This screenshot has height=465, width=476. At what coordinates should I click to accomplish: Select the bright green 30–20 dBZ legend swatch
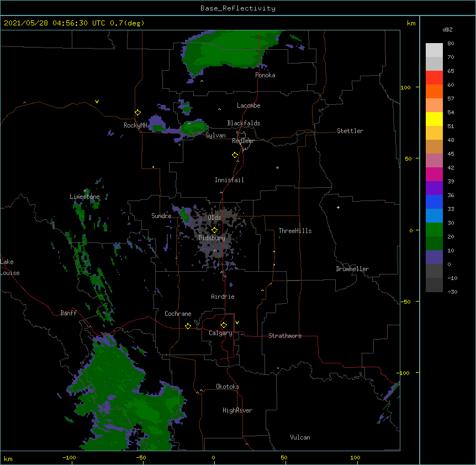point(434,230)
